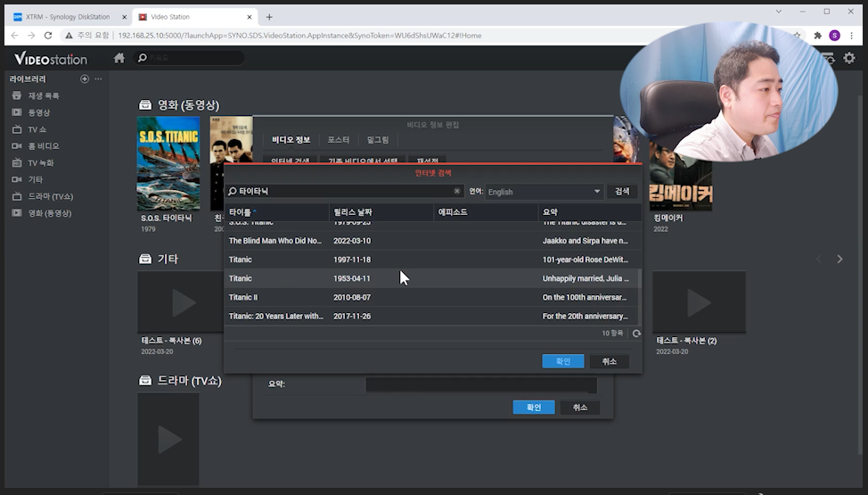The width and height of the screenshot is (868, 495).
Task: Select The Blind Man Who Did No... result
Action: [430, 241]
